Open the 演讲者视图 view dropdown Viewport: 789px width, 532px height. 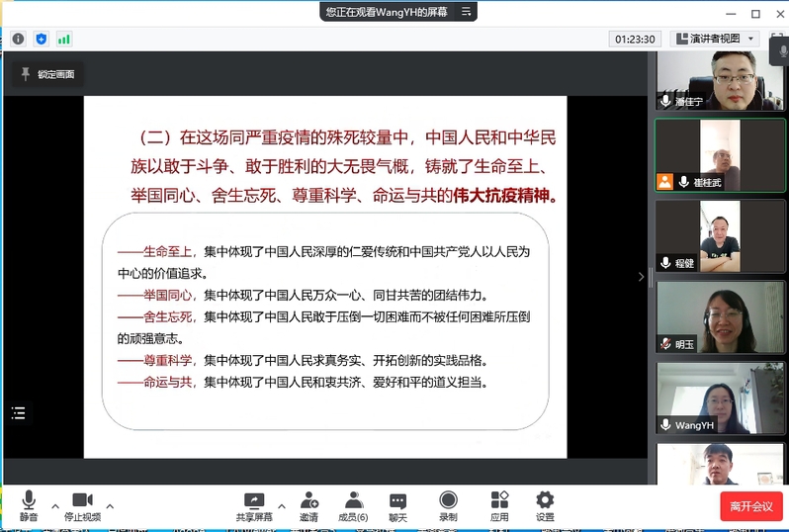(715, 39)
